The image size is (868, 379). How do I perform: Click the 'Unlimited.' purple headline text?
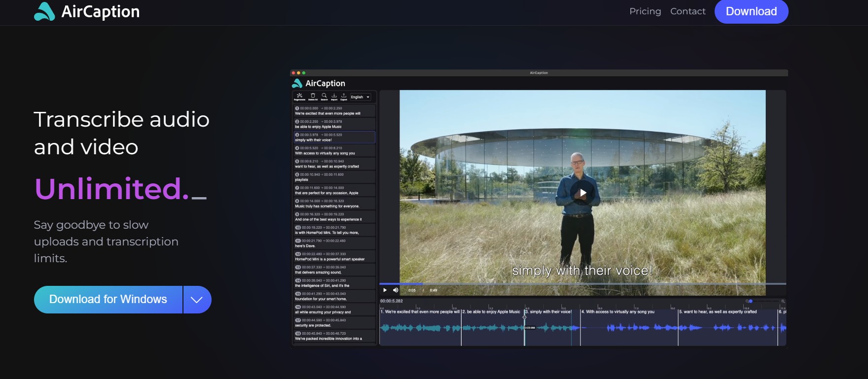[x=111, y=189]
